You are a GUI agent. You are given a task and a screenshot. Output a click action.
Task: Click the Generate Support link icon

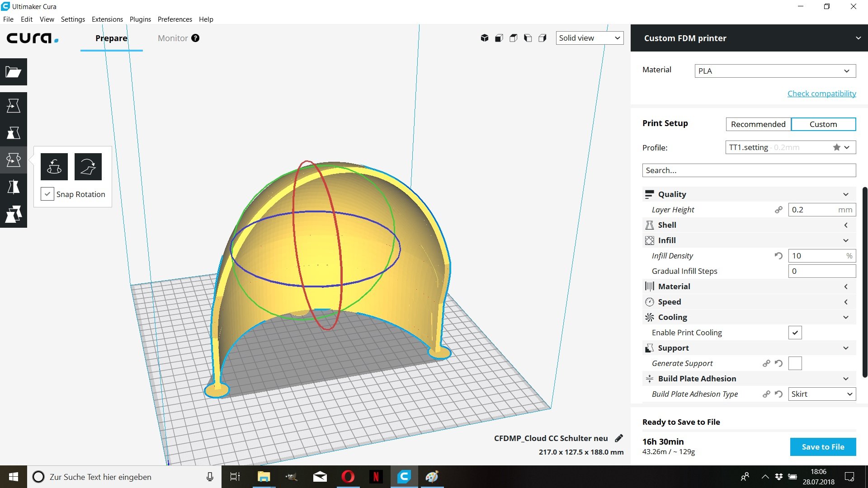(766, 363)
